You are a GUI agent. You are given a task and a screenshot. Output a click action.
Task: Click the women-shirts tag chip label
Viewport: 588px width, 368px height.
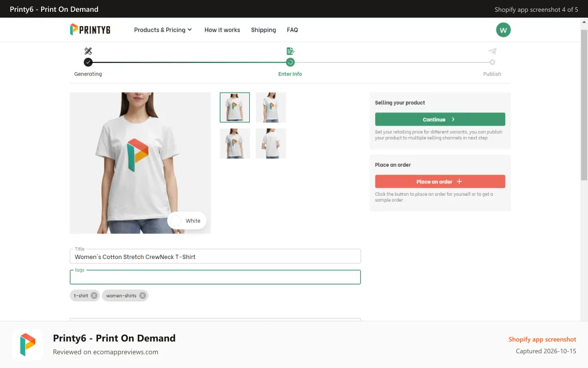click(x=121, y=295)
